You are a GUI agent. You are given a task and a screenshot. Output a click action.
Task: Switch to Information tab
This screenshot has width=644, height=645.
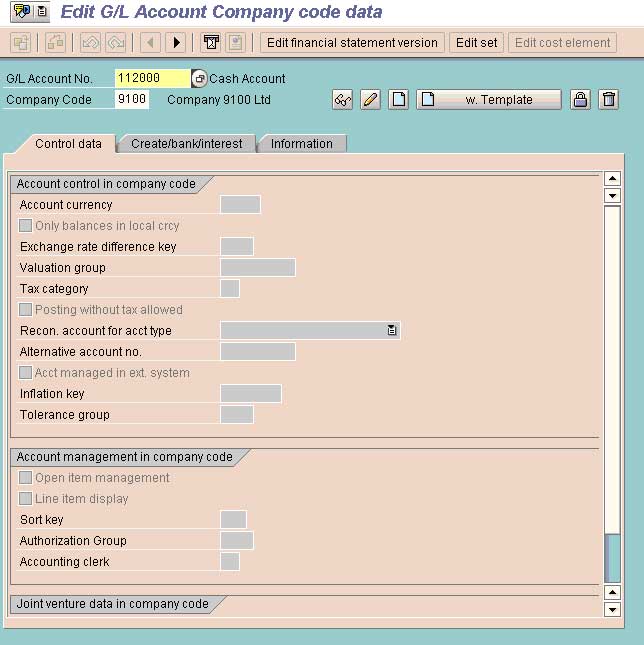pyautogui.click(x=301, y=144)
